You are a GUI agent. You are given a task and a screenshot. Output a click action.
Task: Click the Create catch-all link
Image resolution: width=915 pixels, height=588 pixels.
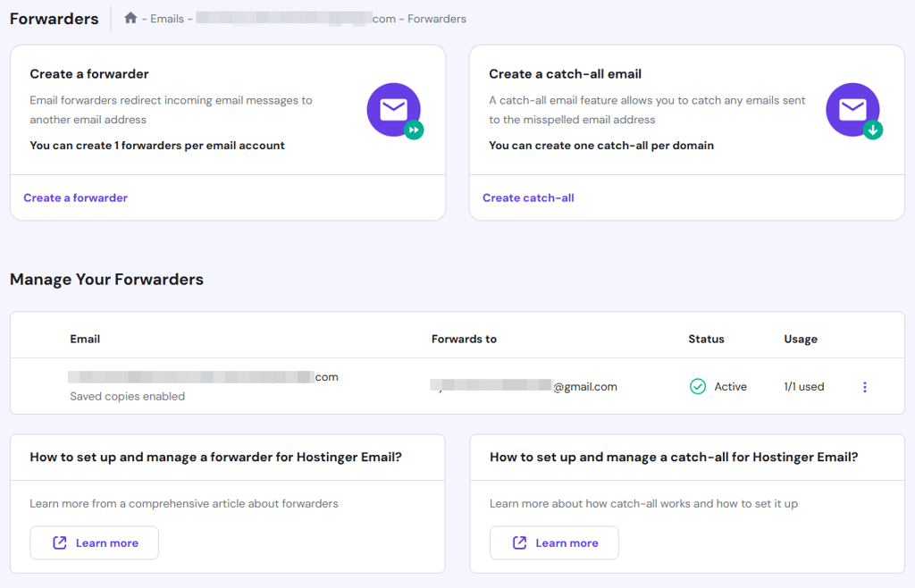[x=528, y=197]
